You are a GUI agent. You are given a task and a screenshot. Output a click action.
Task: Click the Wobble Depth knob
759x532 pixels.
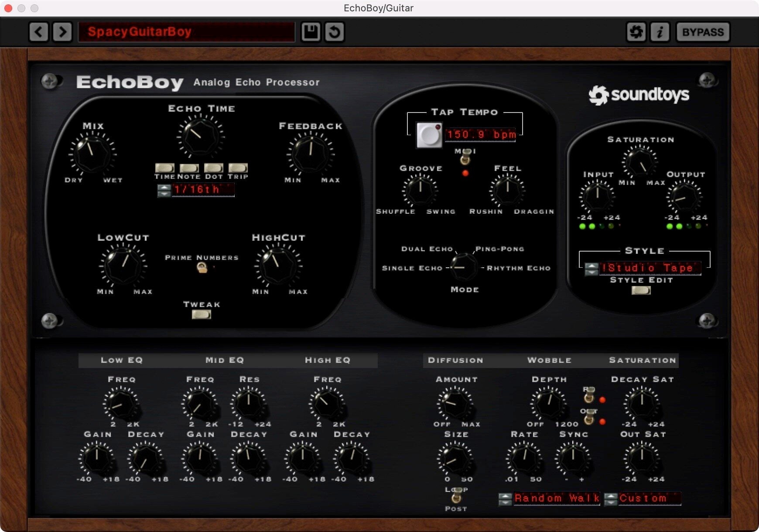click(x=549, y=404)
